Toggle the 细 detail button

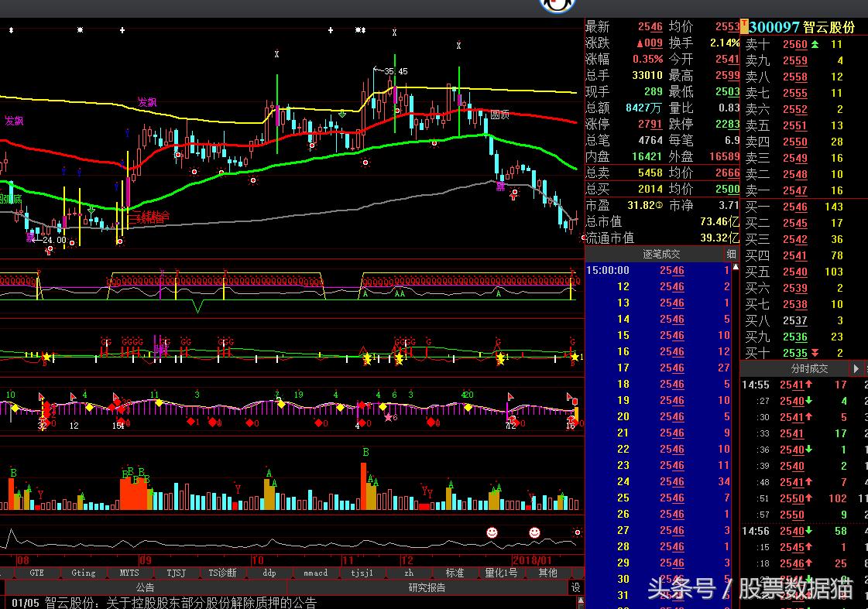731,254
